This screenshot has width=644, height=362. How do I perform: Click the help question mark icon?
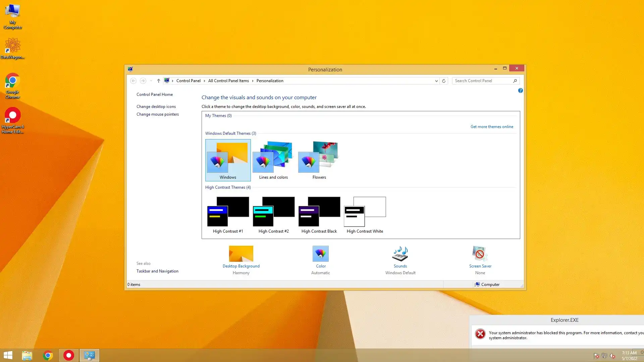pyautogui.click(x=520, y=90)
